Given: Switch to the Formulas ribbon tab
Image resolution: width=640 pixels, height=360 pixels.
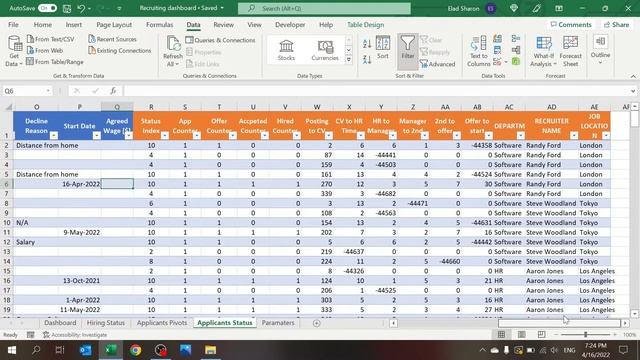Looking at the screenshot, I should coord(160,24).
